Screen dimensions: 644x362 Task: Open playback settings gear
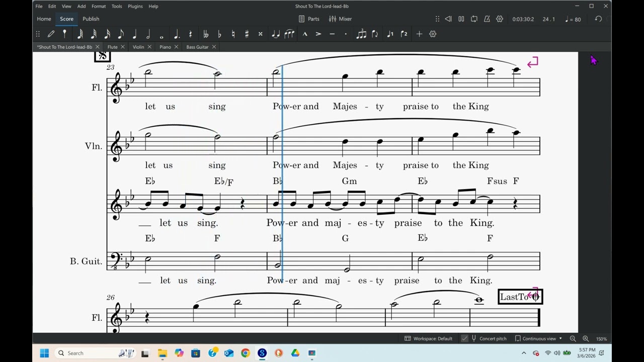click(x=500, y=19)
